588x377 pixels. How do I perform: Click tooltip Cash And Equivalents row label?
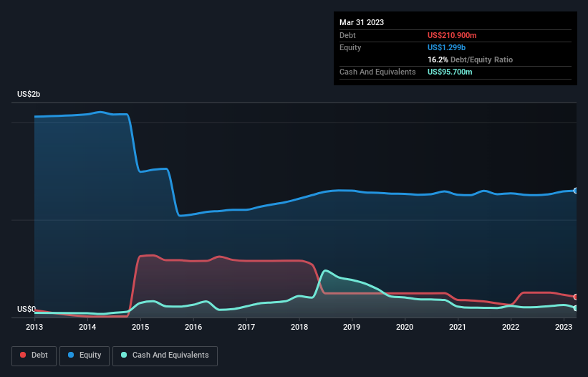coord(377,72)
